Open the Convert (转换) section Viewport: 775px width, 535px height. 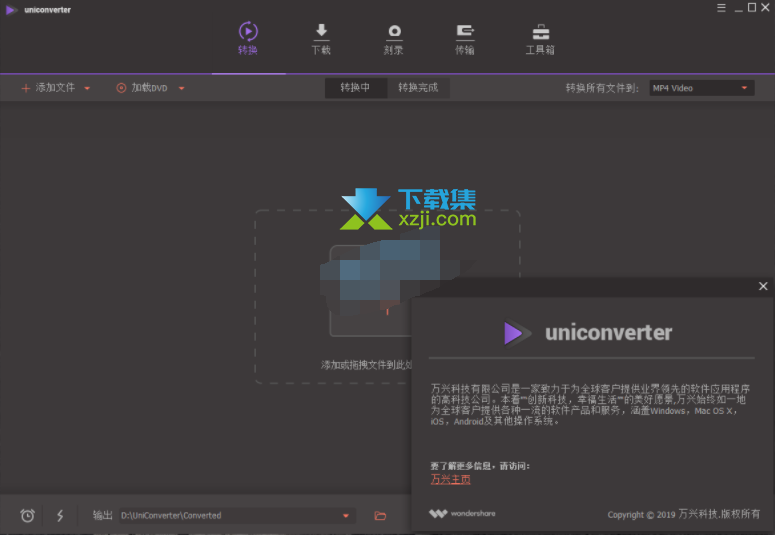248,39
